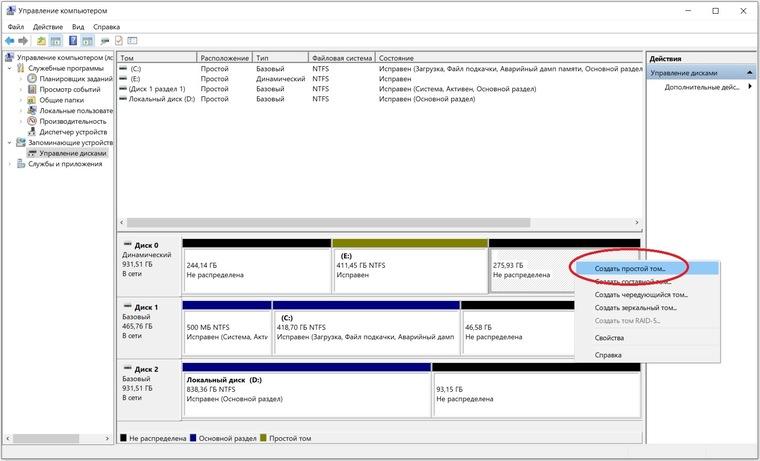Click the drive icon of the (C:) list row
760x461 pixels.
(123, 69)
